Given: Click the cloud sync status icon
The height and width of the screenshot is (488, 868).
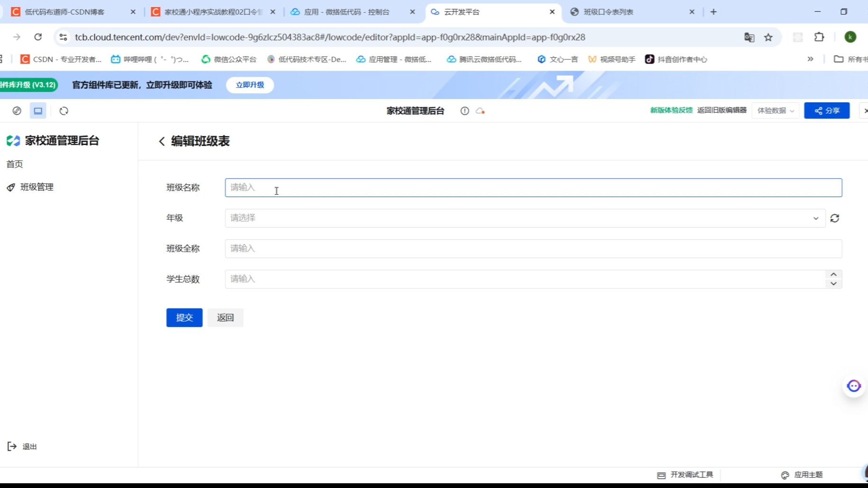Looking at the screenshot, I should click(x=480, y=111).
